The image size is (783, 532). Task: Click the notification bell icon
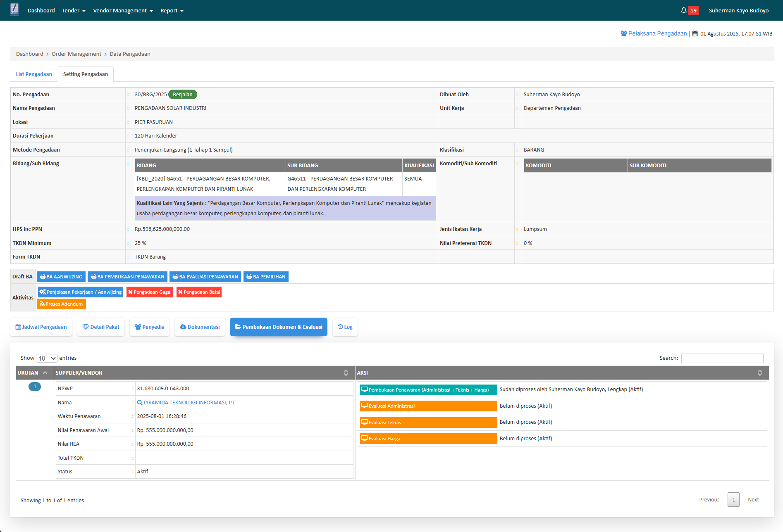point(683,10)
